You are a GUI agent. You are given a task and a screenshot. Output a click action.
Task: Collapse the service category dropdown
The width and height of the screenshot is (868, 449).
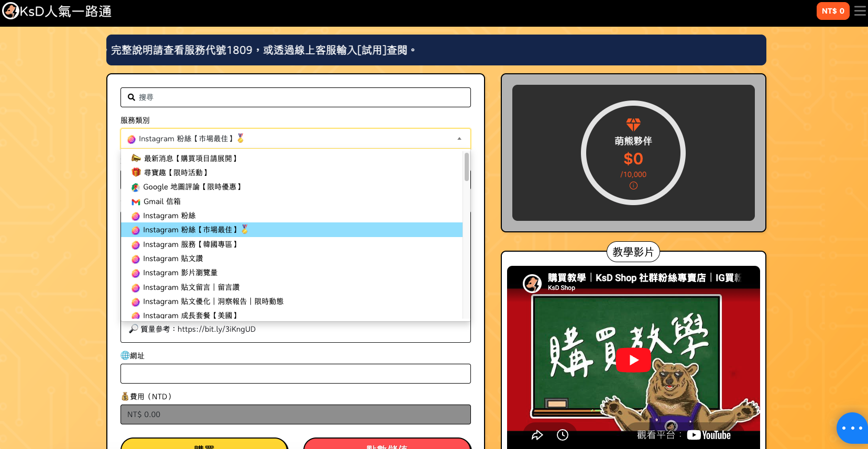295,139
